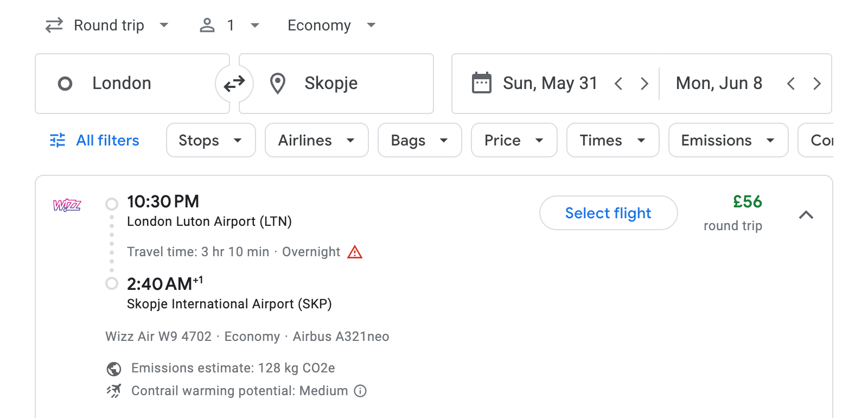Click the next-day arrow after Mon, Jun 8
Image resolution: width=868 pixels, height=418 pixels.
(x=817, y=83)
